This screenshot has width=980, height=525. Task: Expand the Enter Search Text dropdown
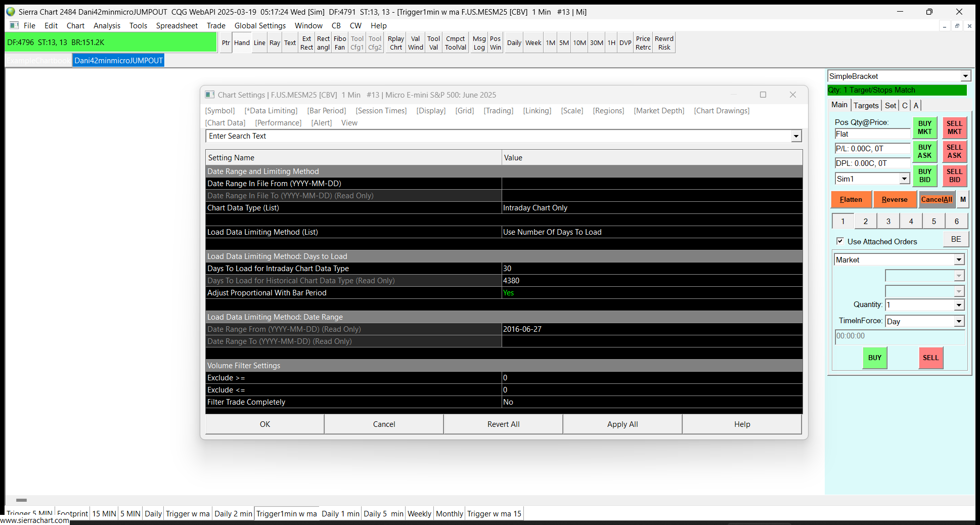click(796, 136)
